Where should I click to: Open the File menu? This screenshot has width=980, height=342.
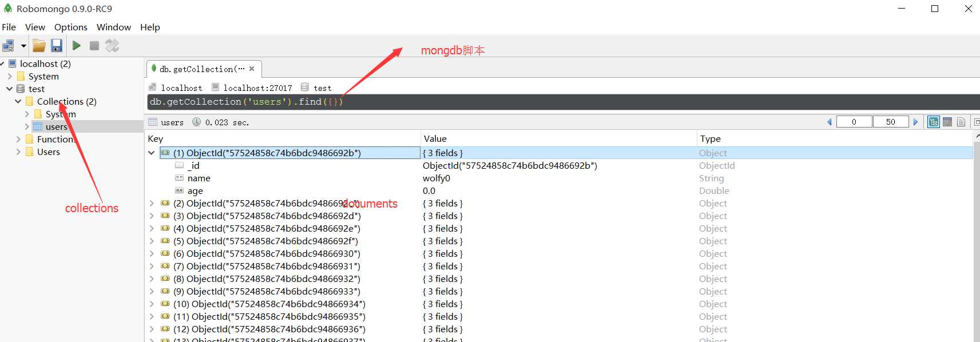[x=9, y=27]
